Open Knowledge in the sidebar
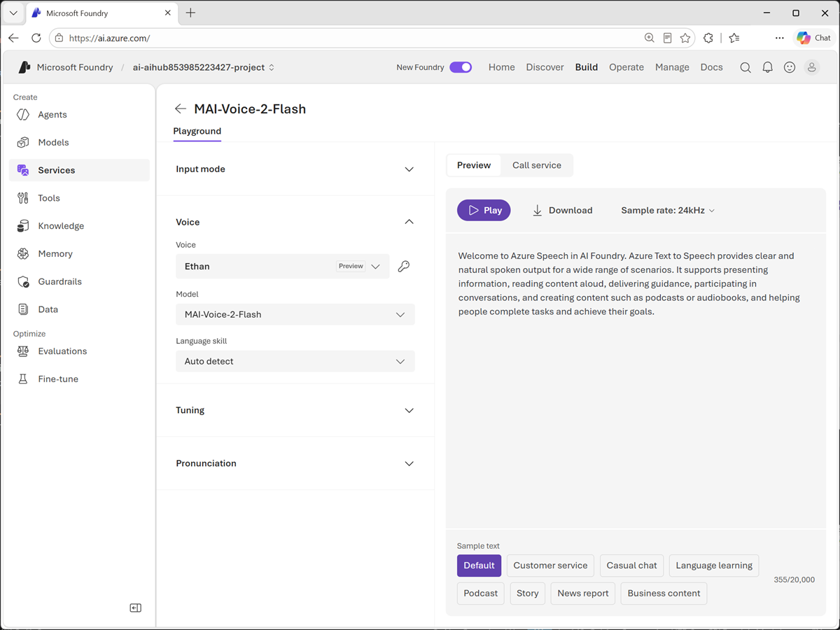This screenshot has width=840, height=630. pos(79,226)
